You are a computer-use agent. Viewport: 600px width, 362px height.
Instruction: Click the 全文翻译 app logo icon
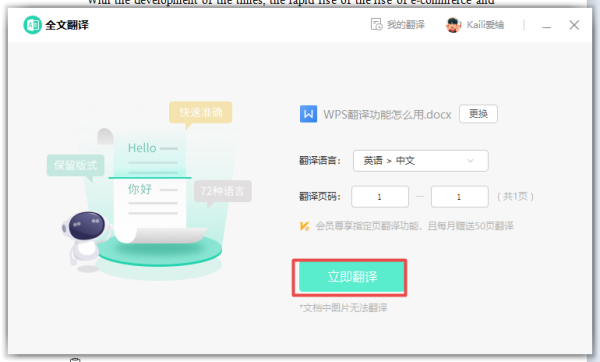point(33,25)
